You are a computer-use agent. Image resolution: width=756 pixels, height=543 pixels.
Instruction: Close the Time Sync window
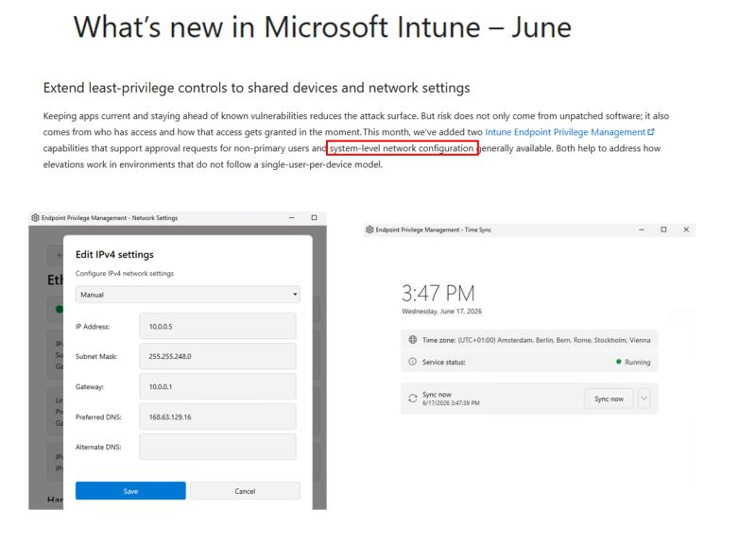(686, 229)
